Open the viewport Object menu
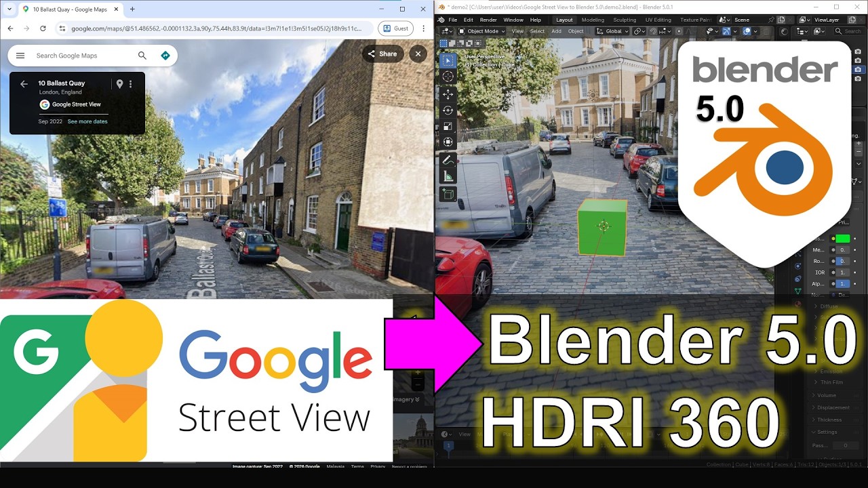The height and width of the screenshot is (488, 868). pyautogui.click(x=576, y=31)
